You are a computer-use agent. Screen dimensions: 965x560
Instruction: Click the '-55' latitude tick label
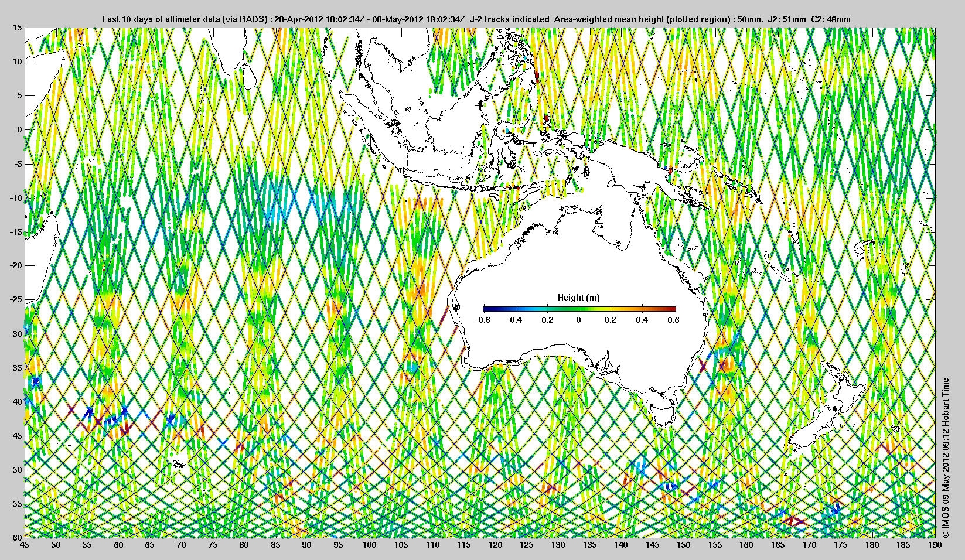click(16, 504)
